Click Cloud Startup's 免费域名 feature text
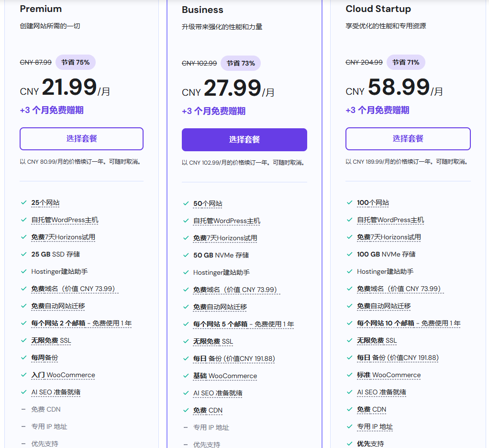 pyautogui.click(x=399, y=289)
